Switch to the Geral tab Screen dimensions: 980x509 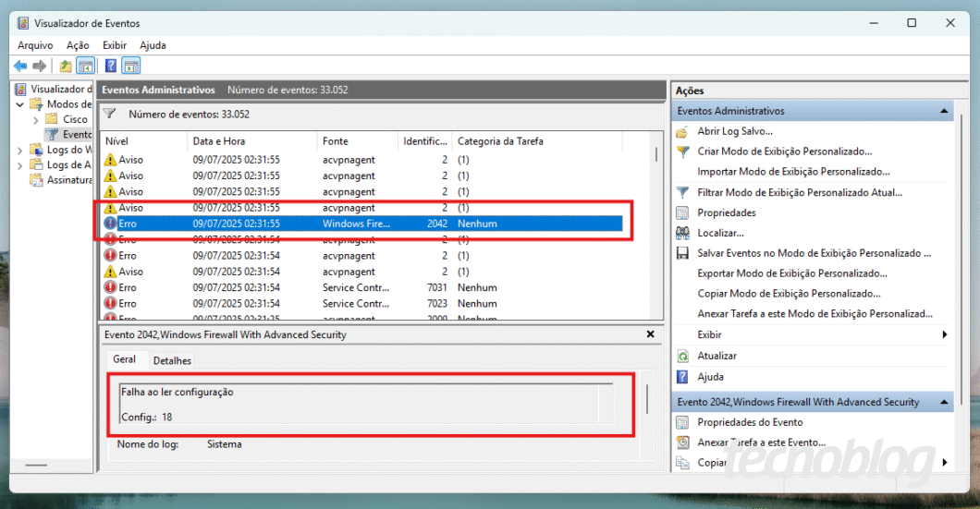point(124,359)
